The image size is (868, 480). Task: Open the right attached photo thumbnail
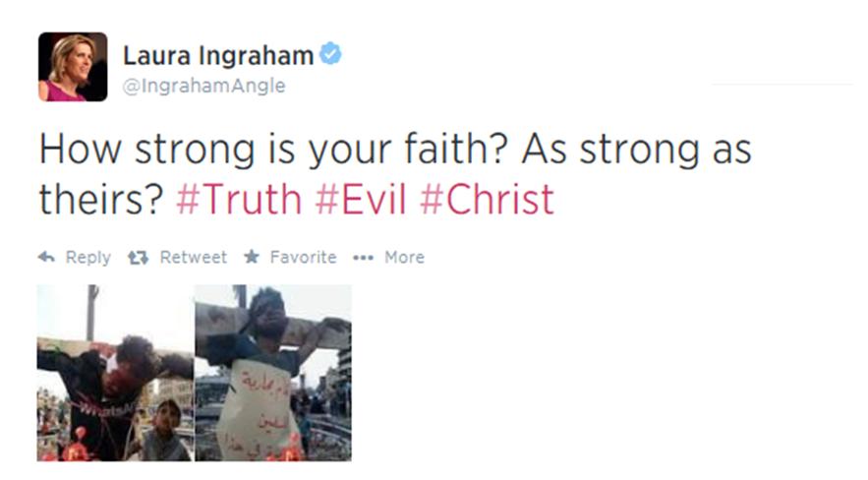(x=273, y=373)
